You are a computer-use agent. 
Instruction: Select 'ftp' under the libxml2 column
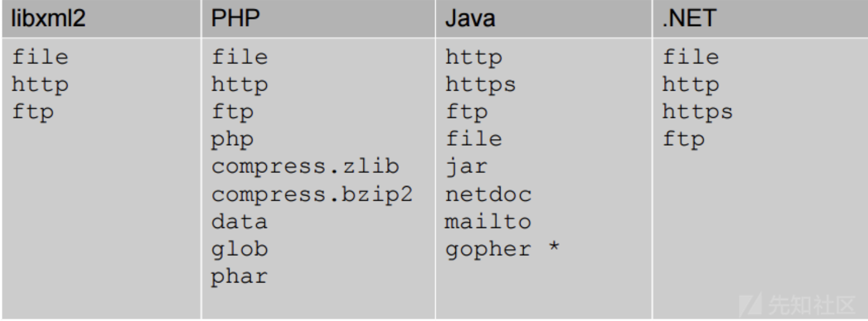point(33,113)
